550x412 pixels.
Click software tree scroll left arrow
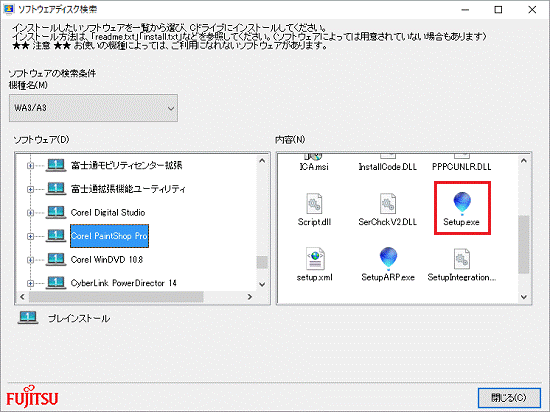[x=22, y=297]
